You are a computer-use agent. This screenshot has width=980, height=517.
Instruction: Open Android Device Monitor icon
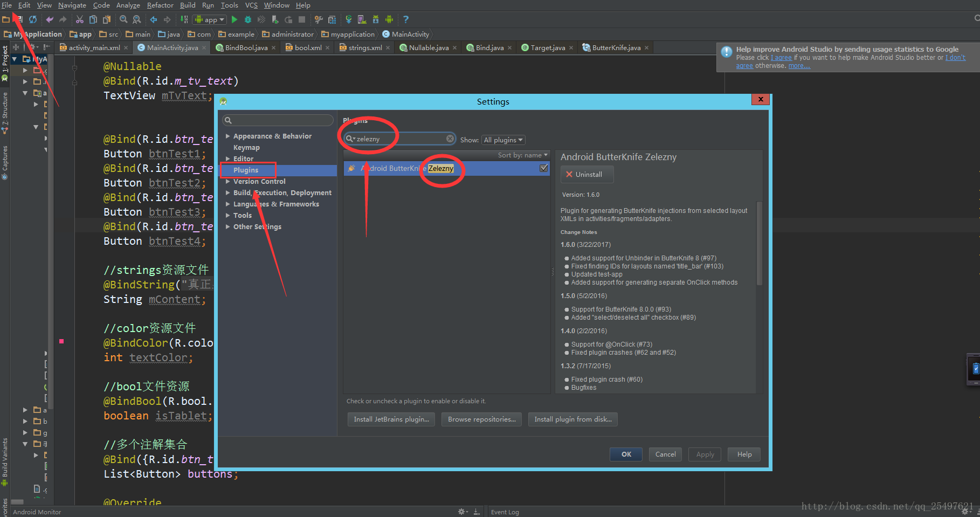(x=389, y=19)
